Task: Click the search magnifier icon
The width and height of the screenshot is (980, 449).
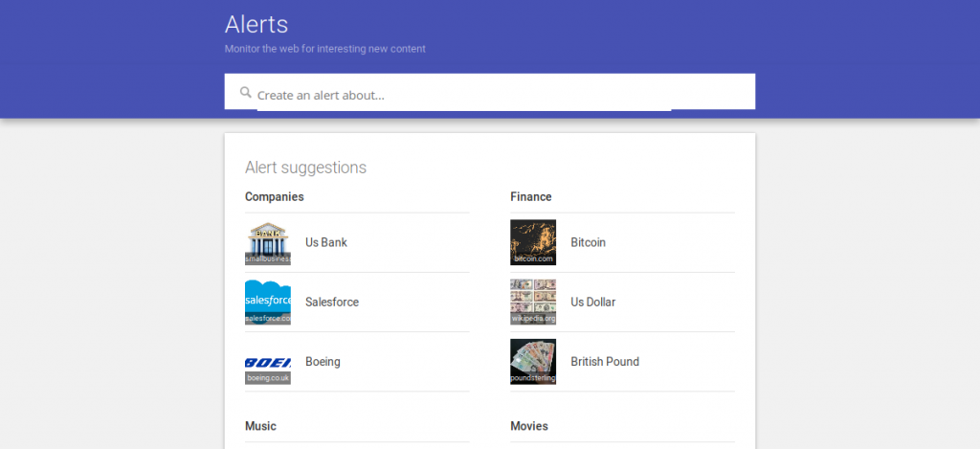Action: click(x=246, y=93)
